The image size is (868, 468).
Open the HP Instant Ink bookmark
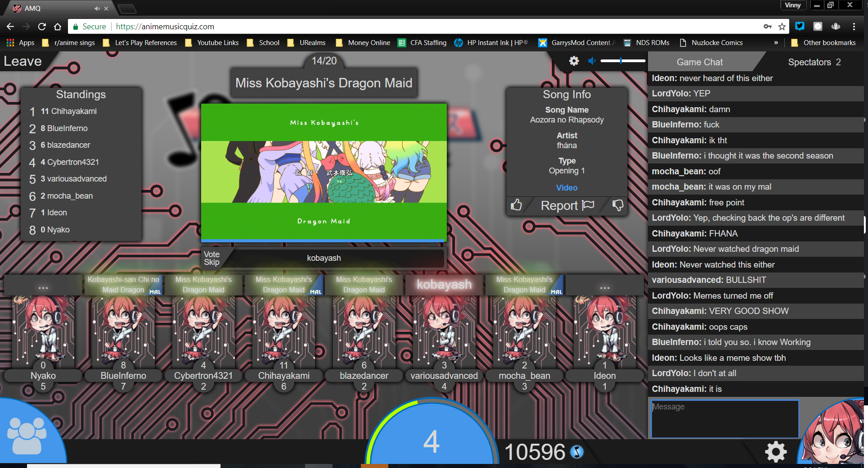coord(491,43)
